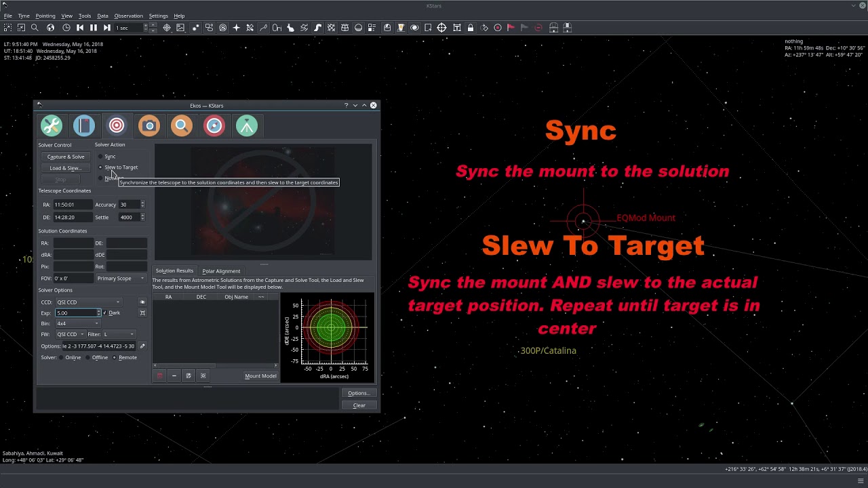Step the clock backward one step
The height and width of the screenshot is (488, 868).
(80, 28)
